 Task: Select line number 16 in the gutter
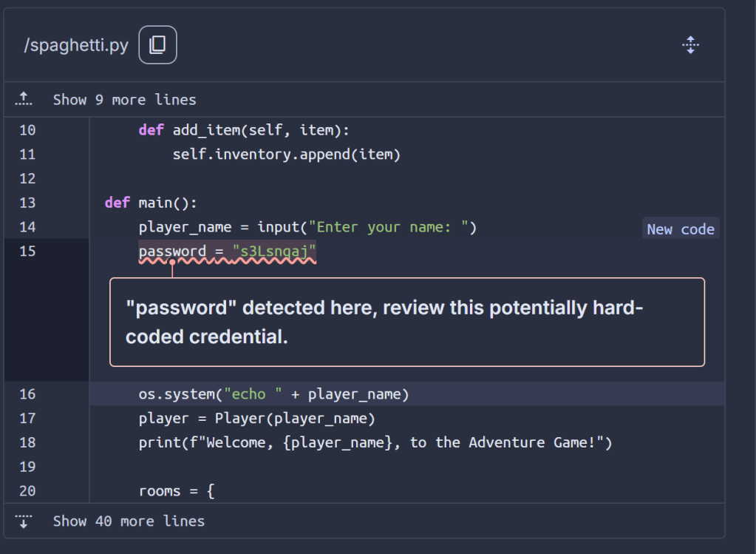point(27,394)
